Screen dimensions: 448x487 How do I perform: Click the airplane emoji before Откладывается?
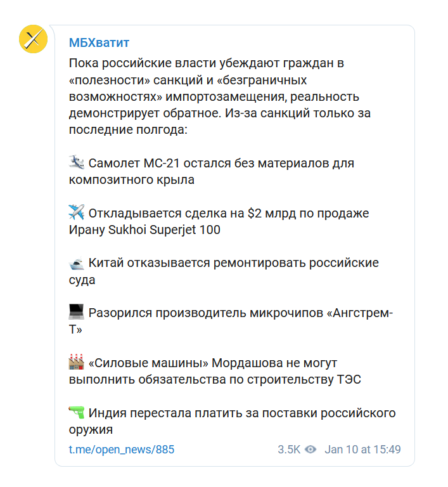pos(76,213)
